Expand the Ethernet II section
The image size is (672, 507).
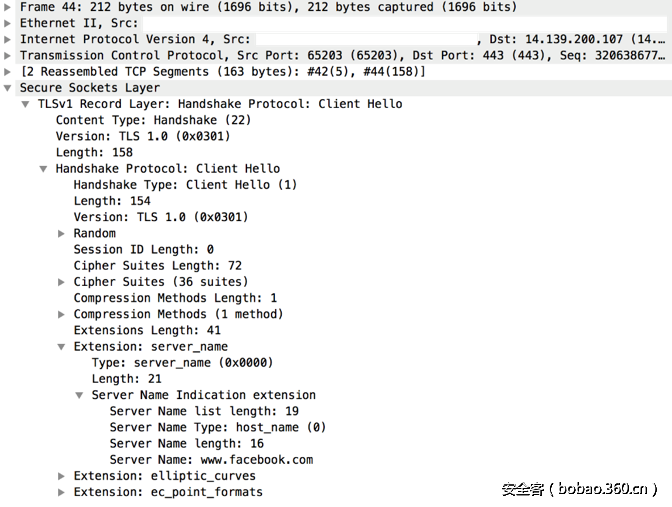[8, 23]
